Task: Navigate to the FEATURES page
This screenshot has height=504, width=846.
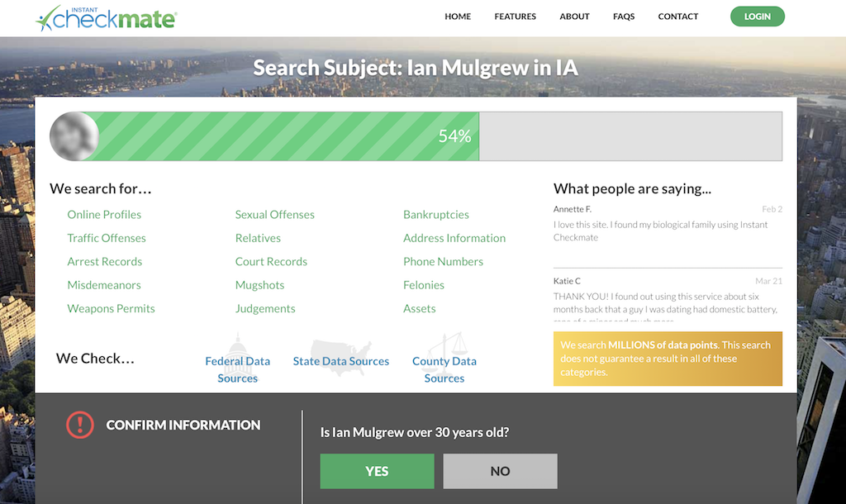Action: [515, 16]
